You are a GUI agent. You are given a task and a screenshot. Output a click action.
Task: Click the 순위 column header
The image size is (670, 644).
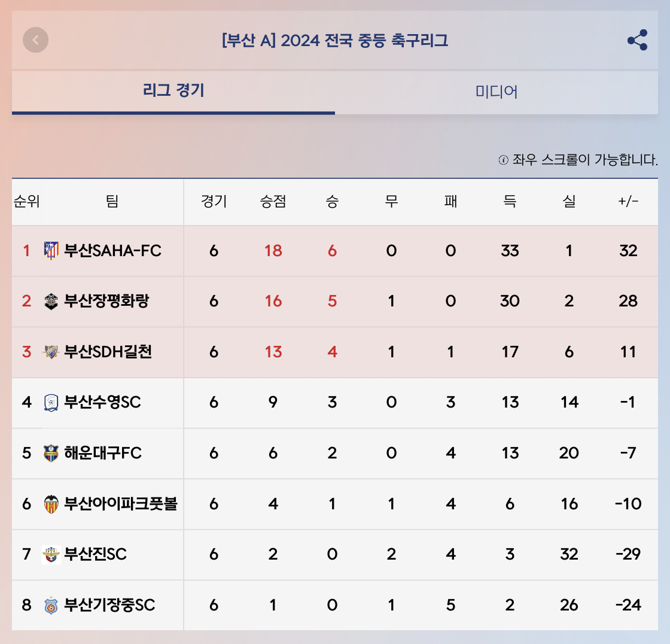[26, 202]
